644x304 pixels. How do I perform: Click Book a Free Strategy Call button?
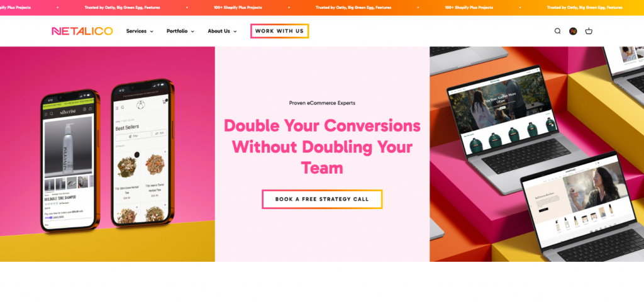point(322,199)
